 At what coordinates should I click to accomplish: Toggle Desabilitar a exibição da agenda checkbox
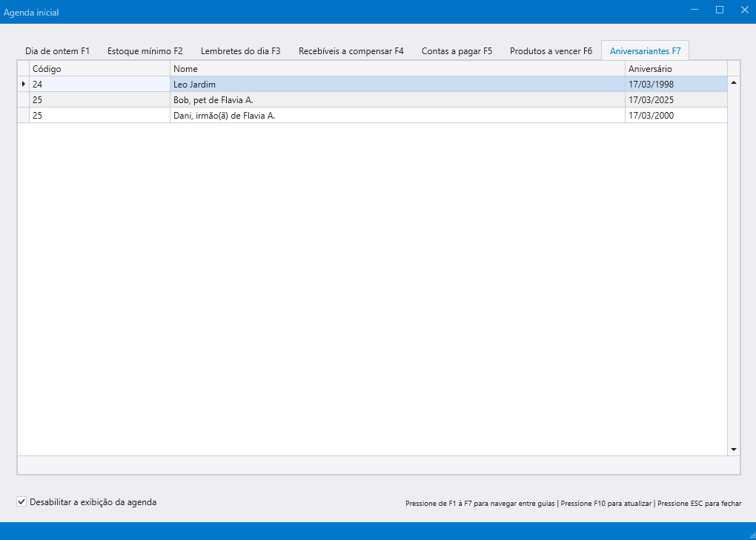pos(21,502)
